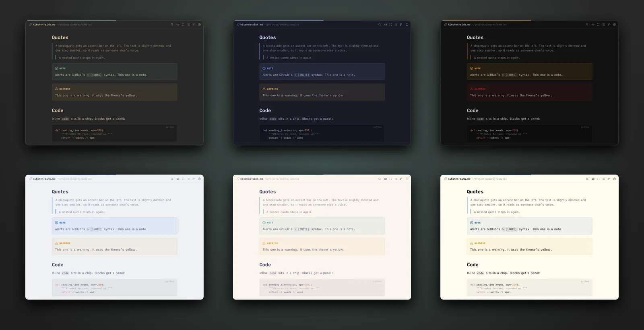Click the blue NOTE alert in the pale-blue light window
644x330 pixels.
[x=115, y=226]
